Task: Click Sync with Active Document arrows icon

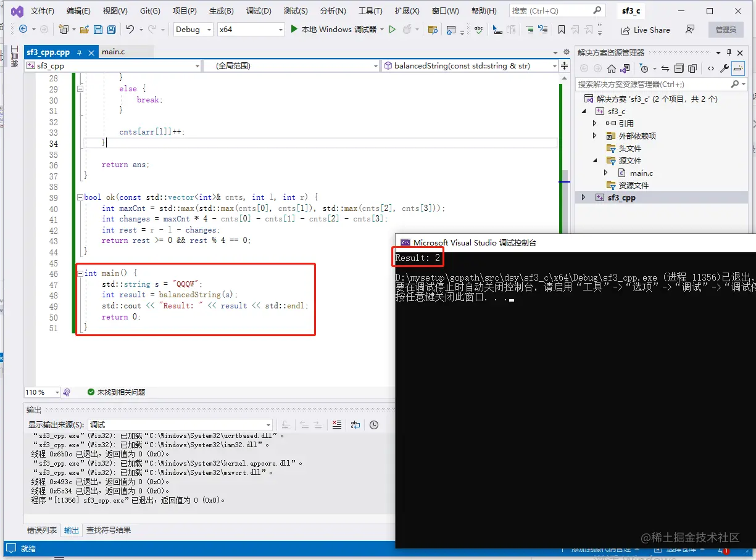Action: point(665,68)
